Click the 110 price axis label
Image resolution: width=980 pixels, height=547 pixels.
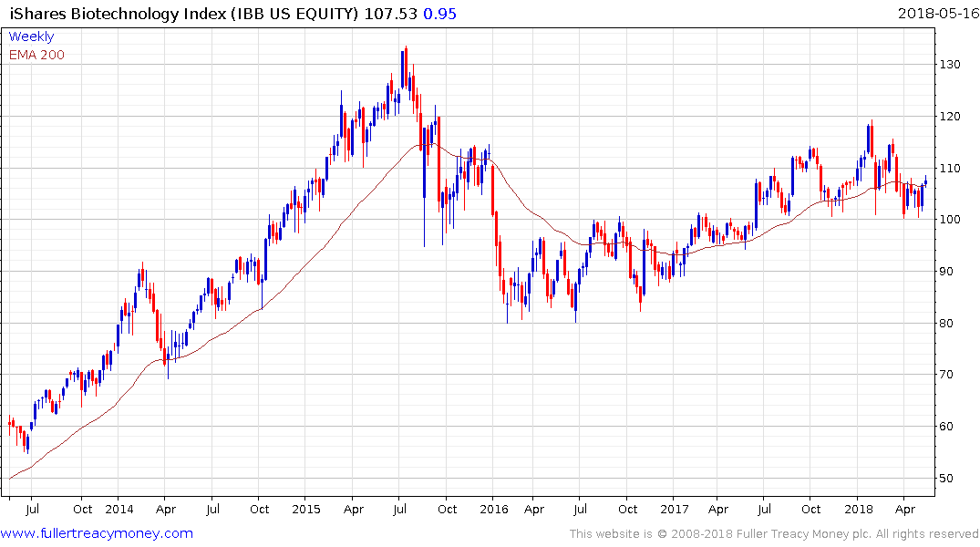(x=949, y=168)
